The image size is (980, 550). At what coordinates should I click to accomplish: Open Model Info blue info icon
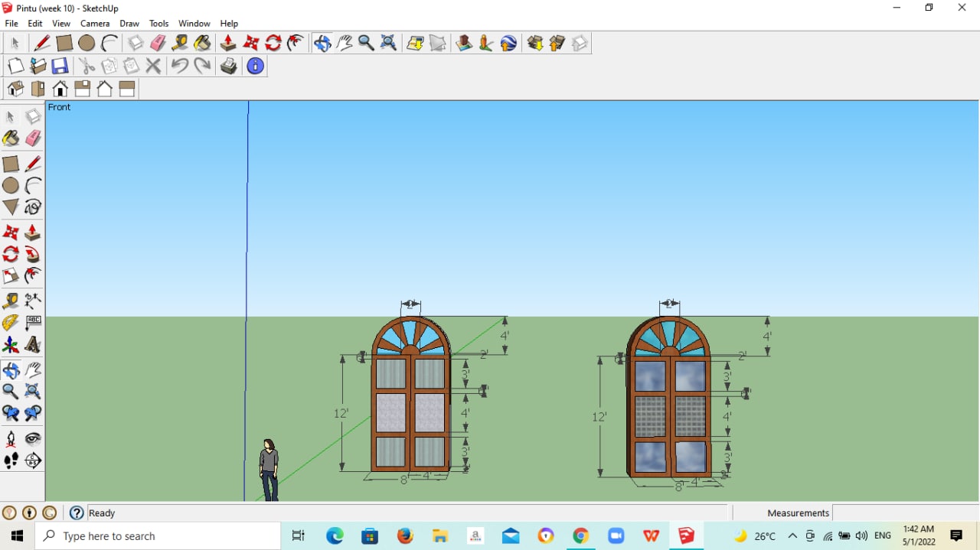255,67
